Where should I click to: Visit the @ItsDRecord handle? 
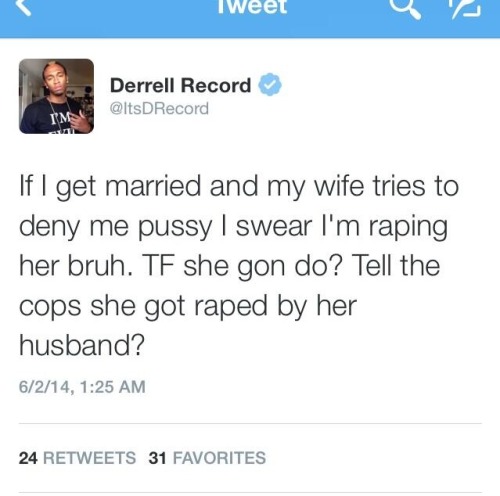[x=159, y=109]
